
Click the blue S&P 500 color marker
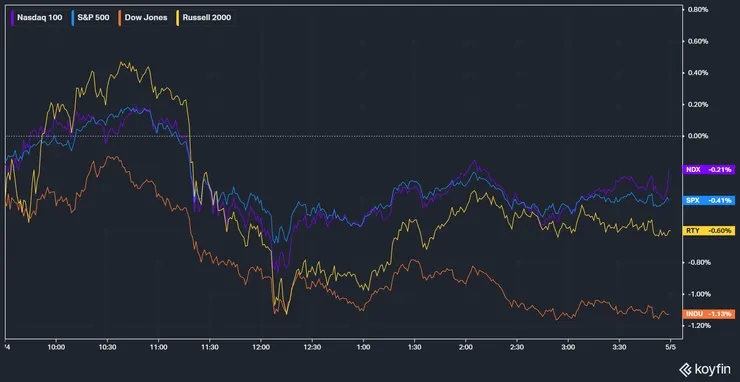[73, 18]
